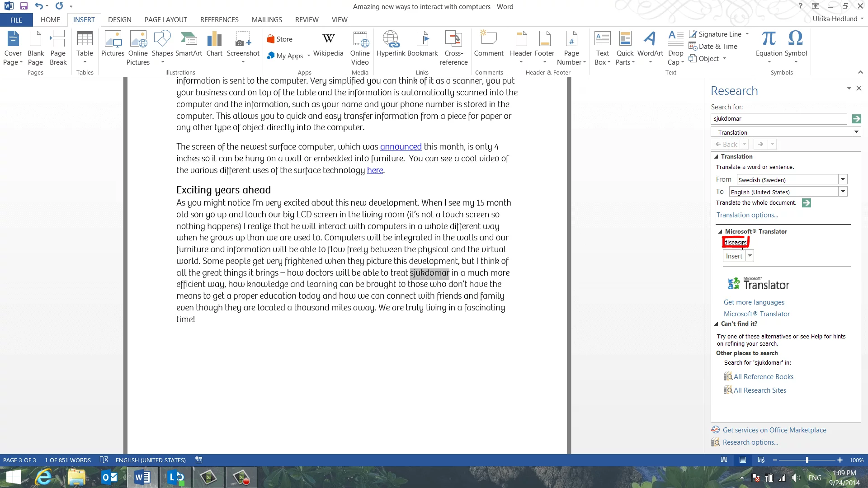Open the Wikipedia app

coord(328,45)
